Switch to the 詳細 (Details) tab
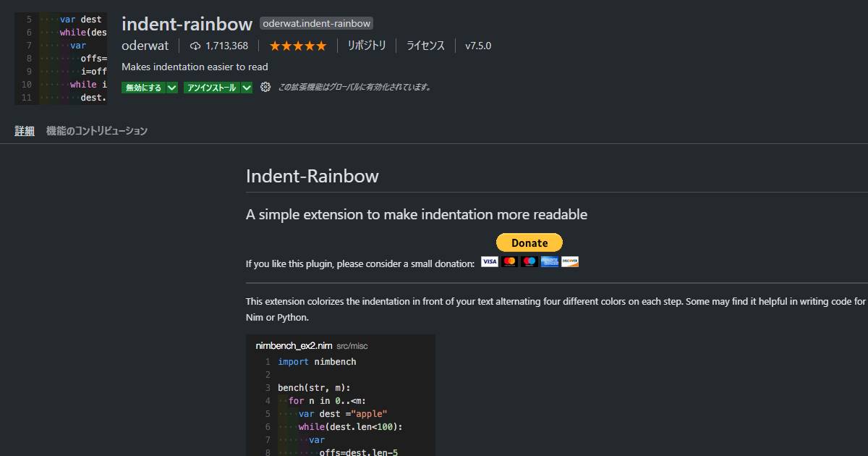The image size is (868, 456). tap(25, 131)
